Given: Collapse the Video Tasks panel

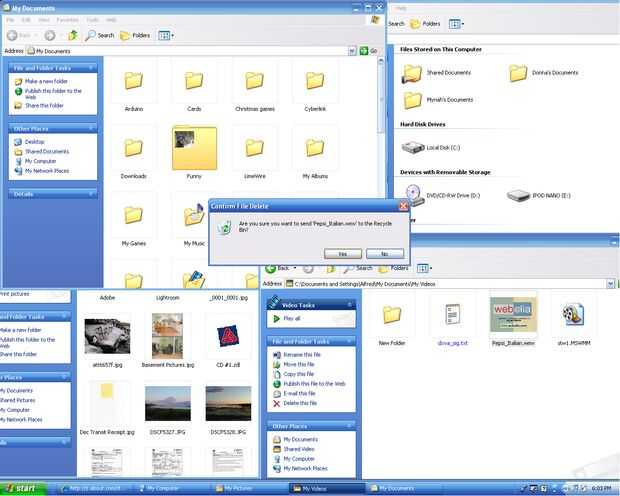Looking at the screenshot, I should point(350,305).
